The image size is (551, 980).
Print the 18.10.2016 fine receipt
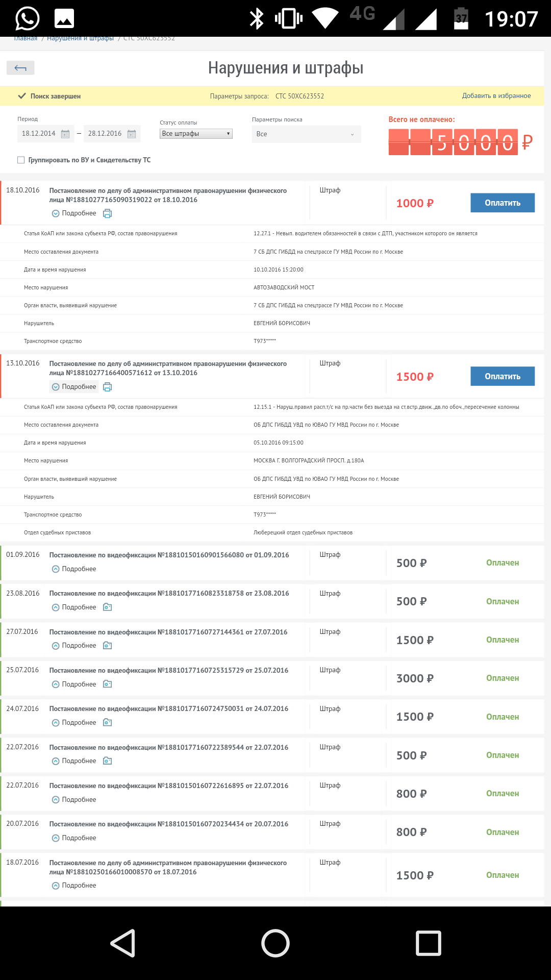click(107, 213)
